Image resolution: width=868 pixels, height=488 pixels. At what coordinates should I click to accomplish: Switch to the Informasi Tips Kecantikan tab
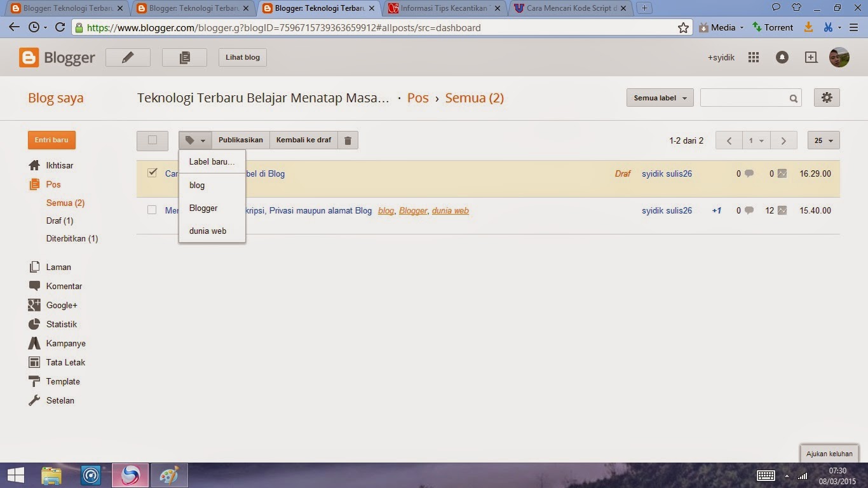[x=445, y=8]
